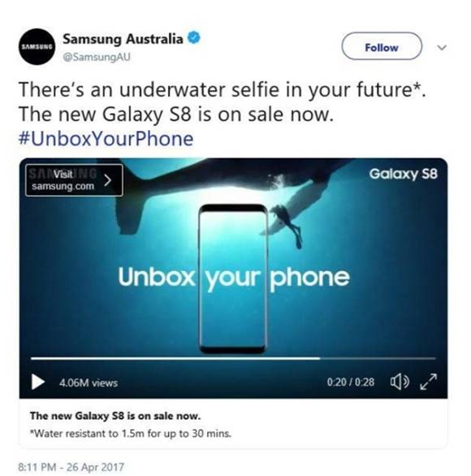Viewport: 471px width, 476px height.
Task: Mute the video with the speaker icon
Action: pyautogui.click(x=400, y=382)
